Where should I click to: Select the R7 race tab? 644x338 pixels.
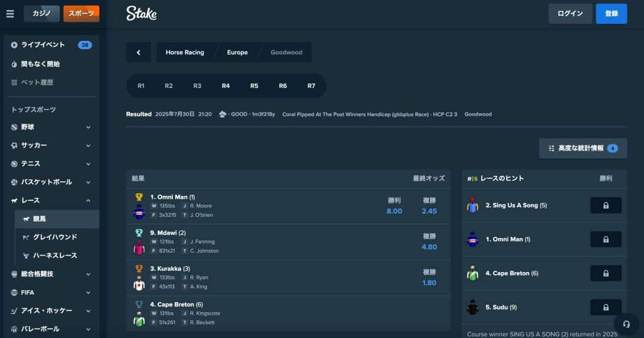[311, 85]
